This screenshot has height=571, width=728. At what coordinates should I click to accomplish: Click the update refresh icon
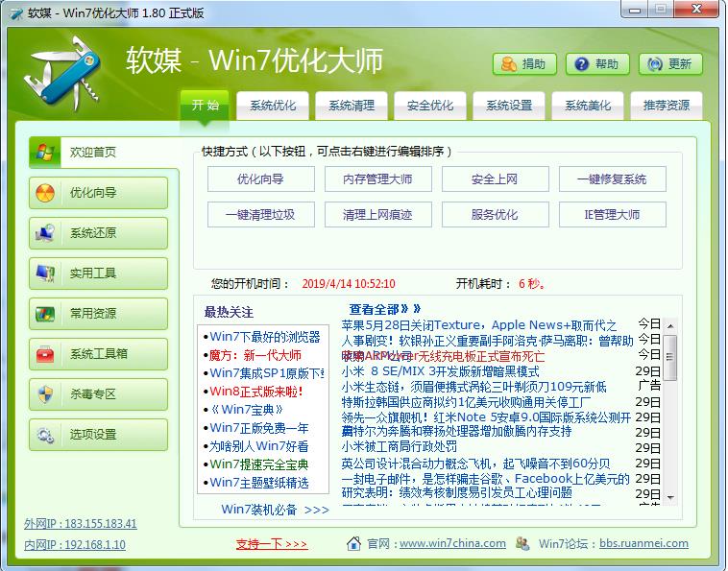pyautogui.click(x=655, y=64)
